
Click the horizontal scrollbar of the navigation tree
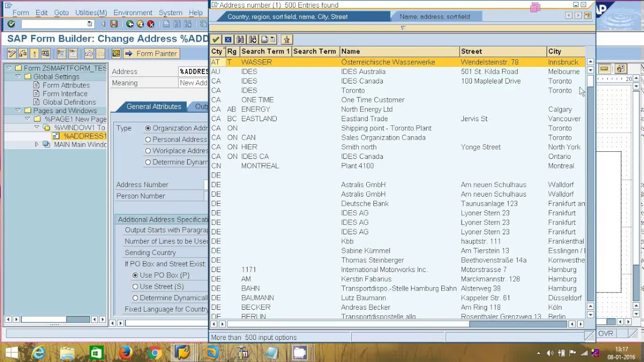[54, 319]
